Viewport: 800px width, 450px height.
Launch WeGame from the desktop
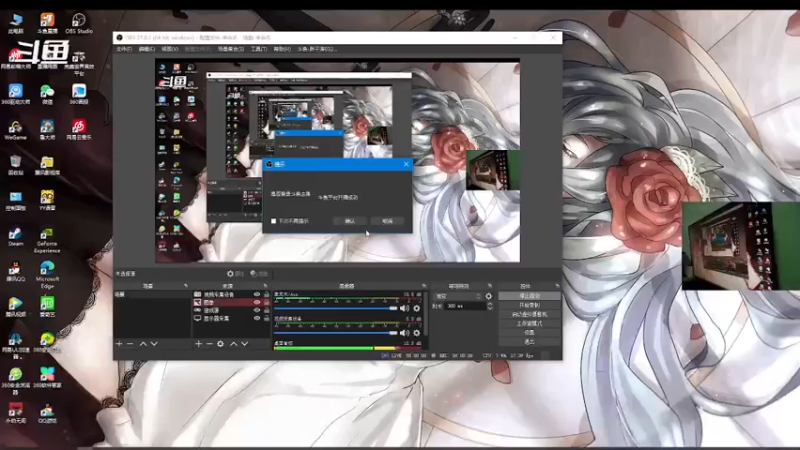15,130
